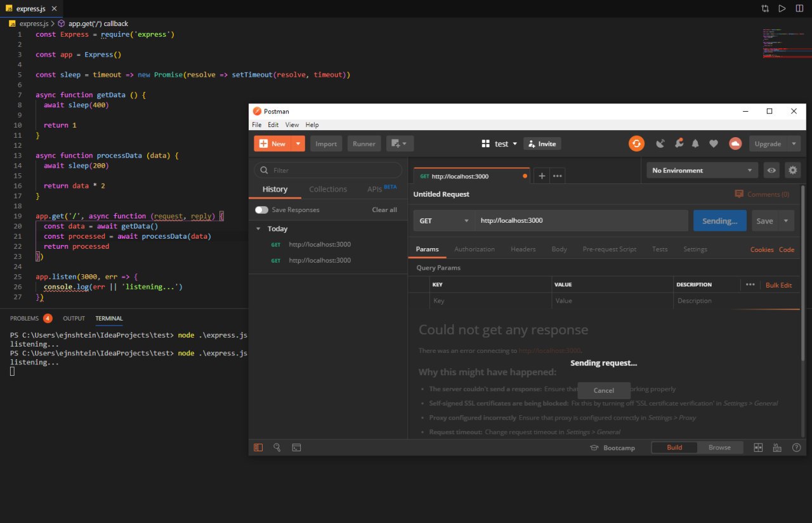Click the history Filter search field
The height and width of the screenshot is (523, 812).
click(x=328, y=170)
